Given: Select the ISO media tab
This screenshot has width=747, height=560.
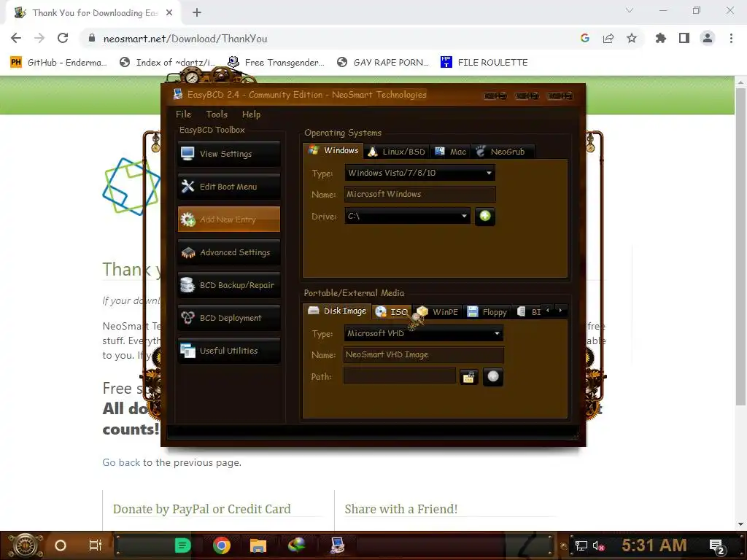Looking at the screenshot, I should (x=392, y=312).
